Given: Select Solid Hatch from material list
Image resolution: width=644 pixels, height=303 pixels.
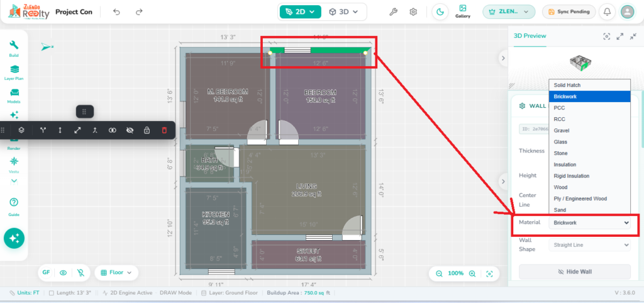Looking at the screenshot, I should click(589, 85).
